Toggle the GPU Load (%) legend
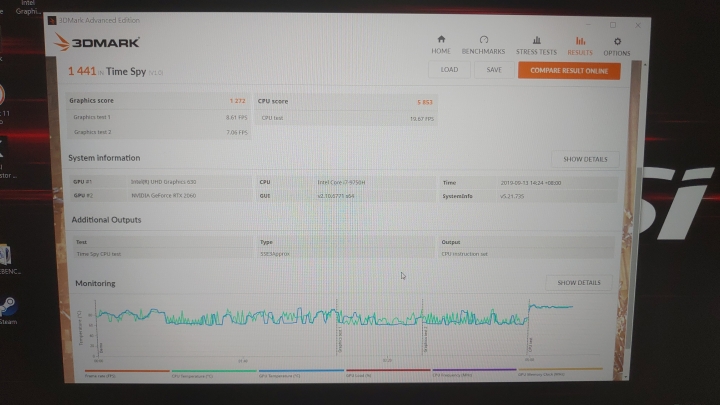The height and width of the screenshot is (405, 720). 388,372
